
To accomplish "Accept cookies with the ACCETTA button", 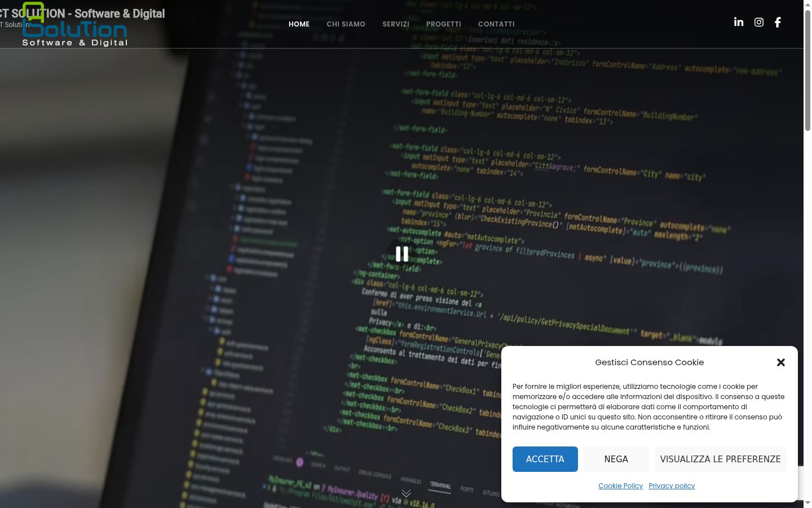I will (545, 459).
